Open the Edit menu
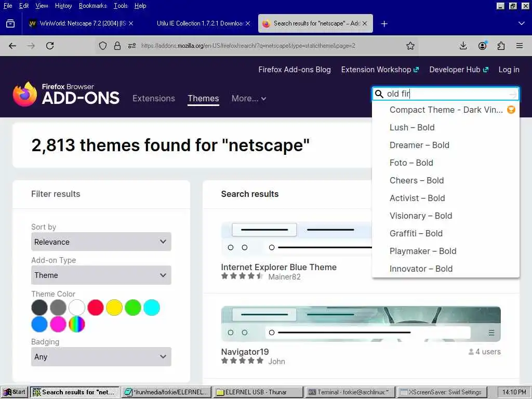532x399 pixels. click(24, 6)
